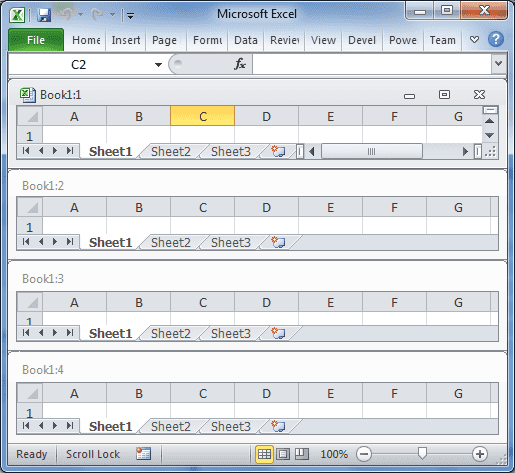
Task: Switch to Page Break Preview button
Action: click(x=302, y=454)
